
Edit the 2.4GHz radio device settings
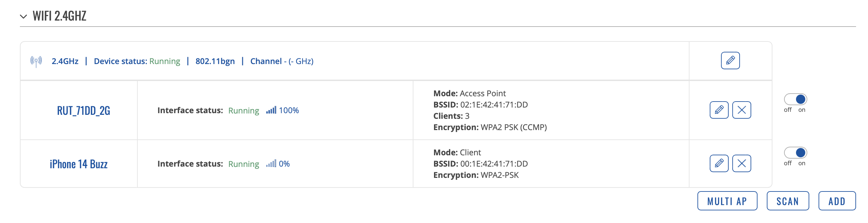(730, 61)
